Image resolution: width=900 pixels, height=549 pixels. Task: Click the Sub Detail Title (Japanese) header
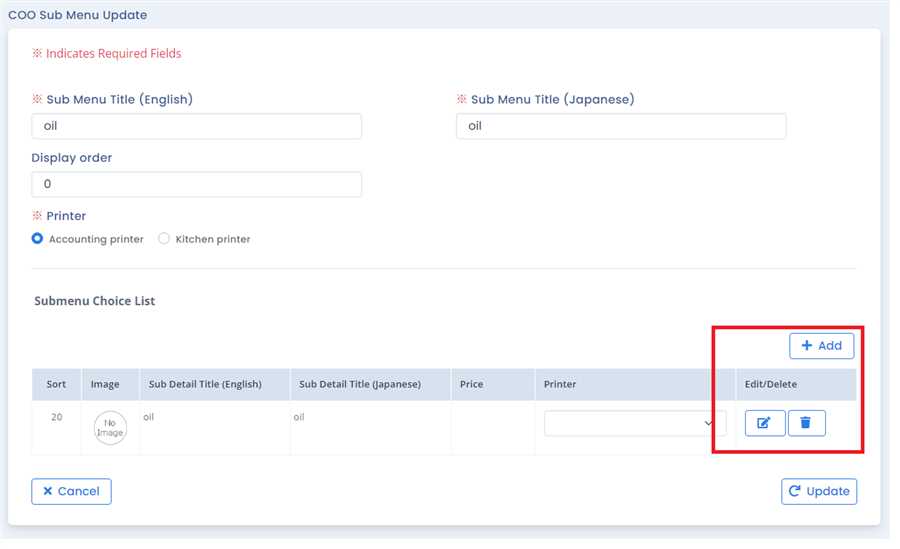[x=360, y=384]
